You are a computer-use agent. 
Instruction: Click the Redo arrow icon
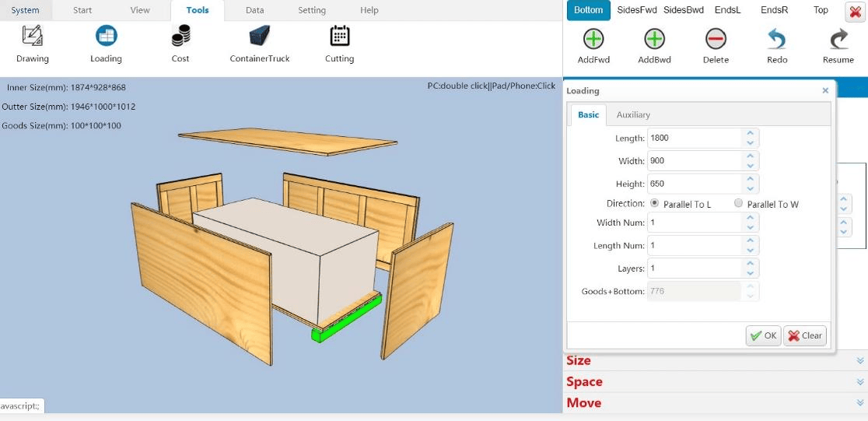tap(777, 40)
